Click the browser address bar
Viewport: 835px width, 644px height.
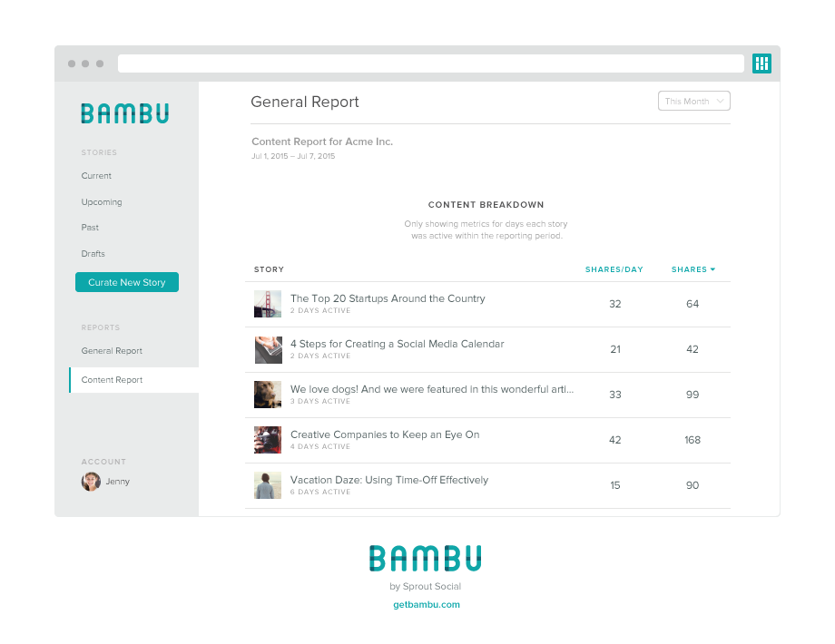click(431, 63)
